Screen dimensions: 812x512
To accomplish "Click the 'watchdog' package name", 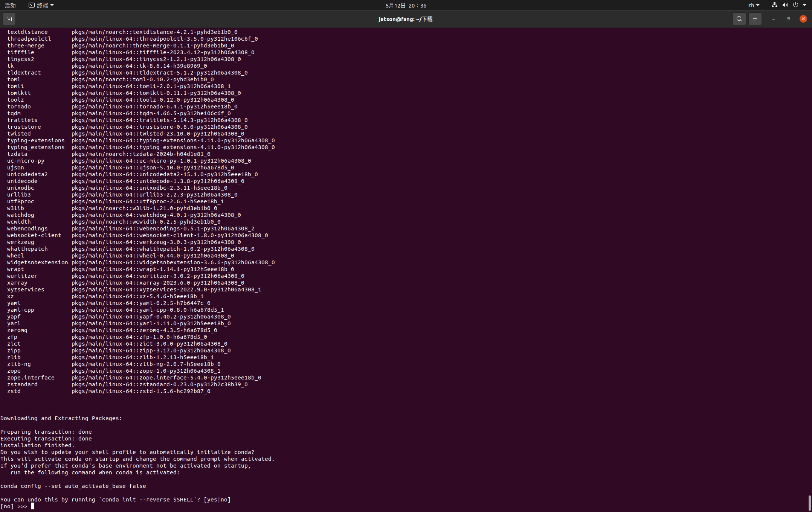I will [x=21, y=215].
